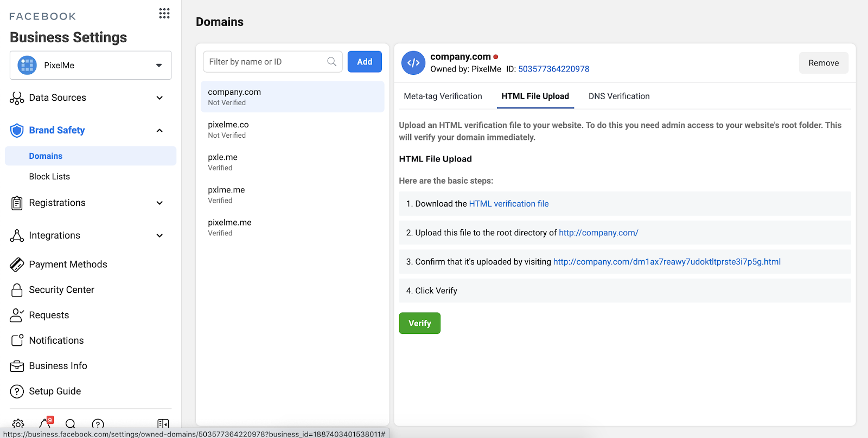Click the Setup Guide question icon
The image size is (868, 438).
coord(17,391)
